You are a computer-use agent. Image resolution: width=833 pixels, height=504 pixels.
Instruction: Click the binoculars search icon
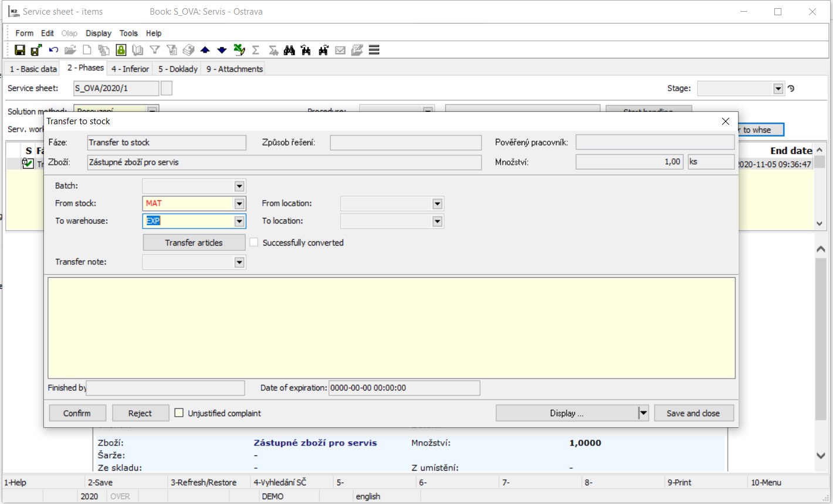click(289, 50)
